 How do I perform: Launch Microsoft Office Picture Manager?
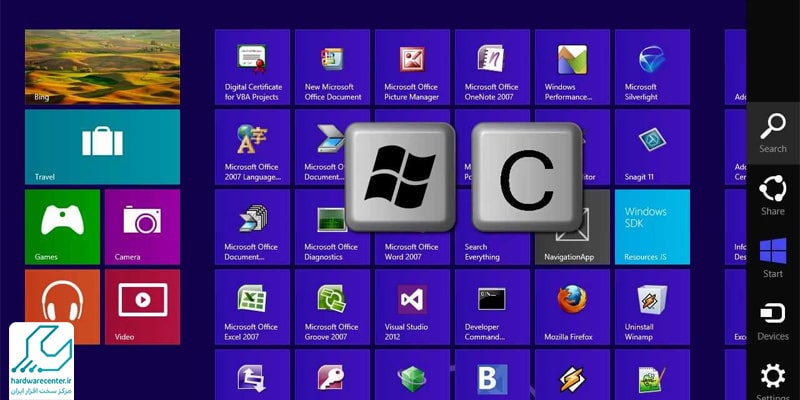tap(412, 67)
